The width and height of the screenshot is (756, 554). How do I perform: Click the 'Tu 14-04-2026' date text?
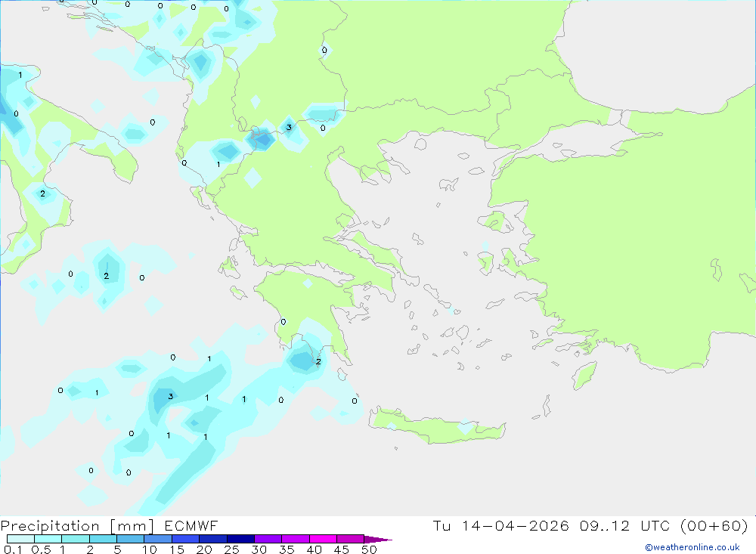click(x=500, y=525)
